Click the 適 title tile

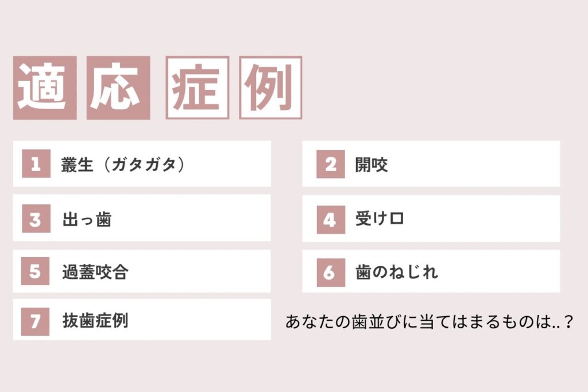(x=45, y=88)
